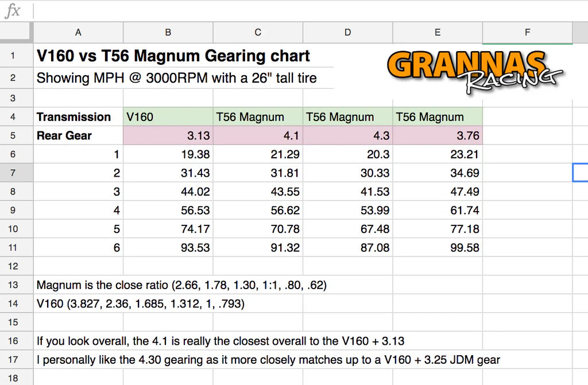Select row 4 using its row header
This screenshot has width=588, height=385.
click(x=17, y=116)
